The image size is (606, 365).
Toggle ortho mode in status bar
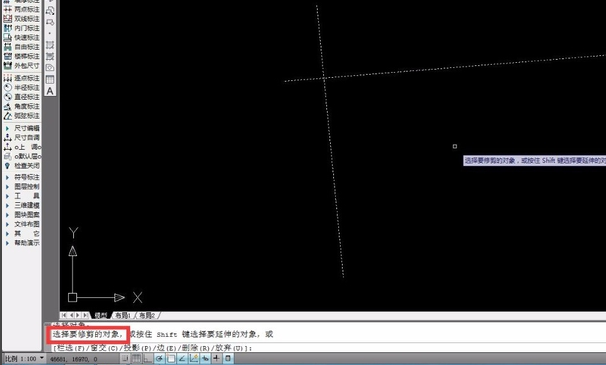click(x=148, y=358)
